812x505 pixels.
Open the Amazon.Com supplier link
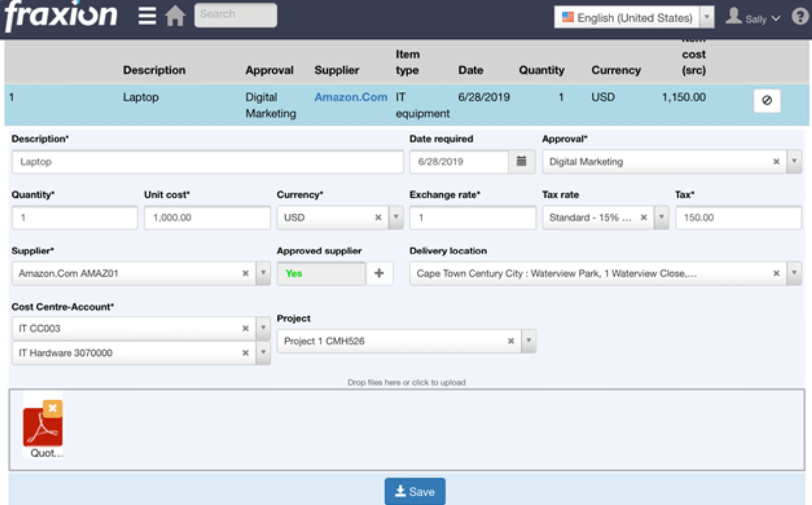pos(350,97)
